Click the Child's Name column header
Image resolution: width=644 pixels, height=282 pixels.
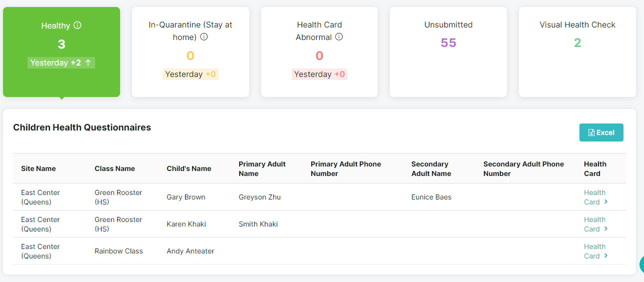(x=189, y=168)
